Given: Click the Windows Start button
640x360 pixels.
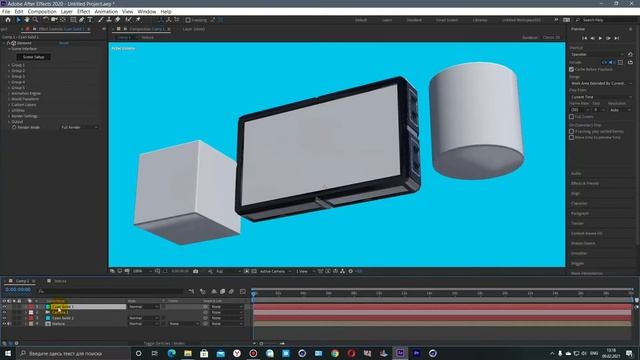Looking at the screenshot, I should pos(8,353).
